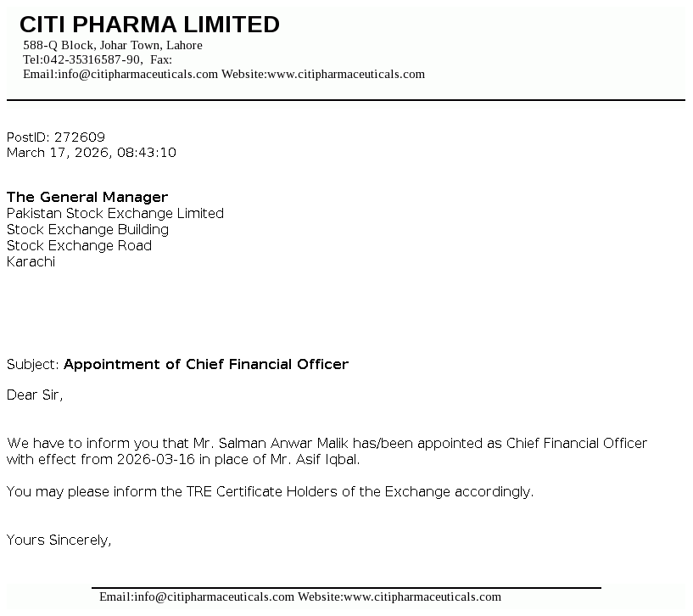Click the Johar Town, Lahore address line
693x616 pixels.
pos(112,45)
